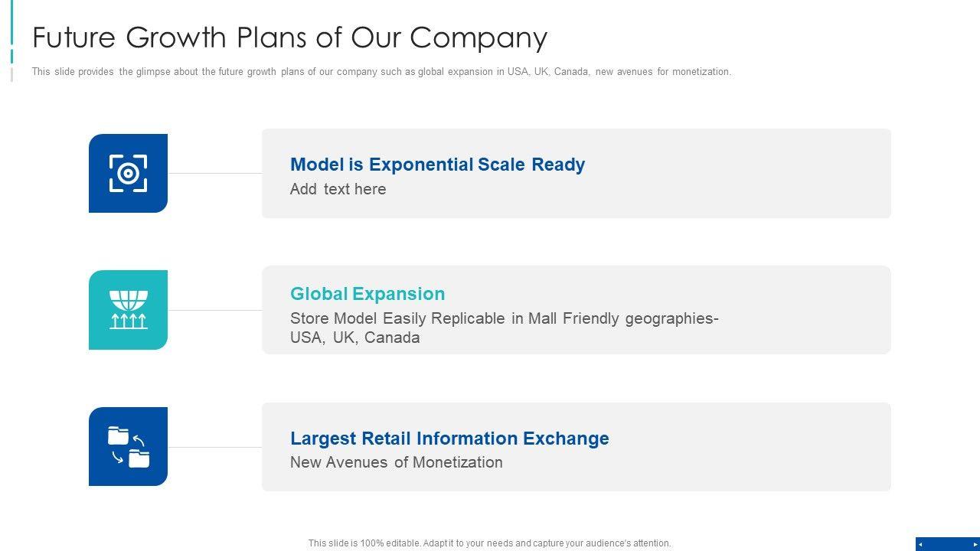Click connector line beside the globe icon
The image size is (980, 551).
click(214, 310)
